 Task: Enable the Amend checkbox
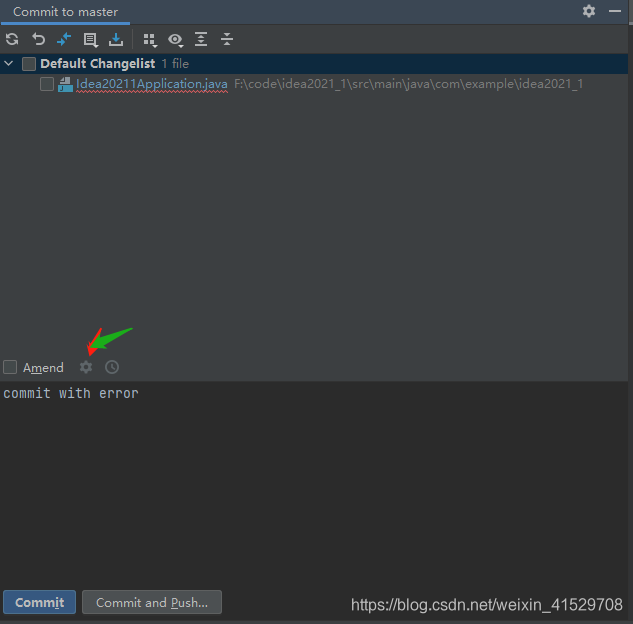(x=10, y=367)
